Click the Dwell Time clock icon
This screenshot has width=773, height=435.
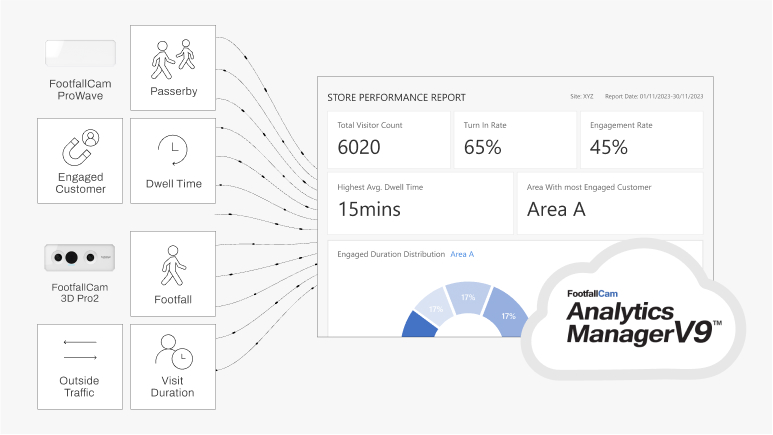[173, 149]
